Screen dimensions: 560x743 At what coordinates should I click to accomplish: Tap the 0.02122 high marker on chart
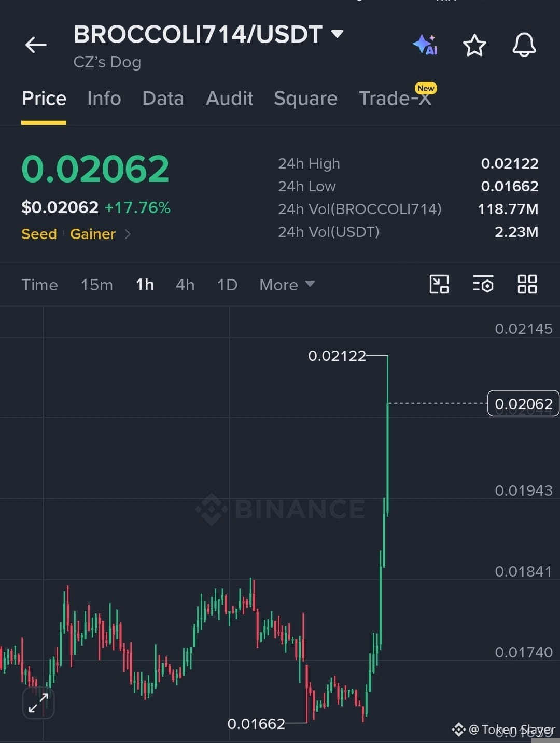(x=337, y=356)
